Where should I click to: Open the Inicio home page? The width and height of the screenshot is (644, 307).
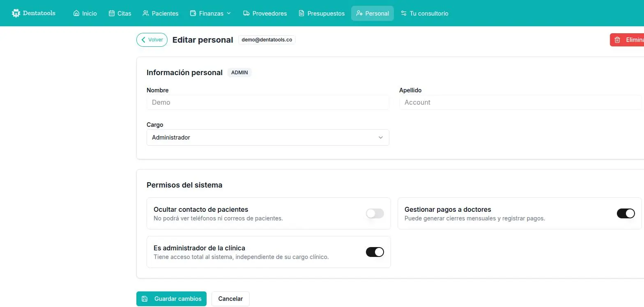(x=85, y=13)
